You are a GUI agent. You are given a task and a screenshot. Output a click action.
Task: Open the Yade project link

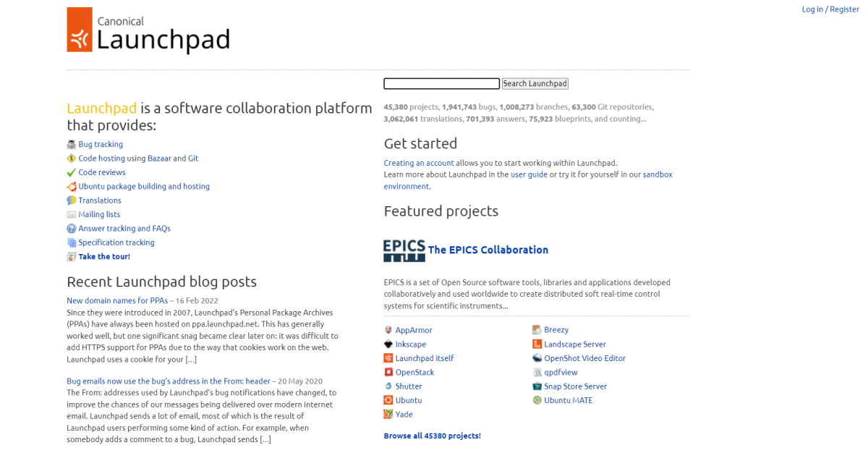pos(404,415)
